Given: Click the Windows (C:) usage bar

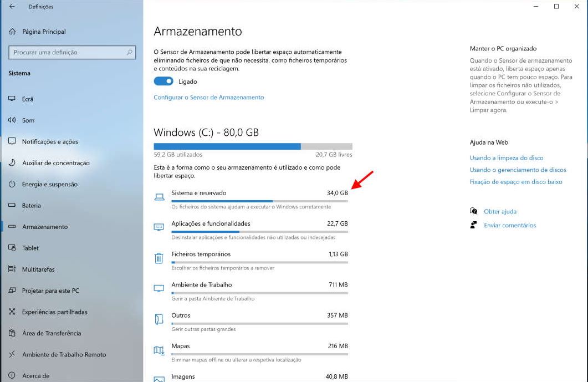Looking at the screenshot, I should (253, 146).
